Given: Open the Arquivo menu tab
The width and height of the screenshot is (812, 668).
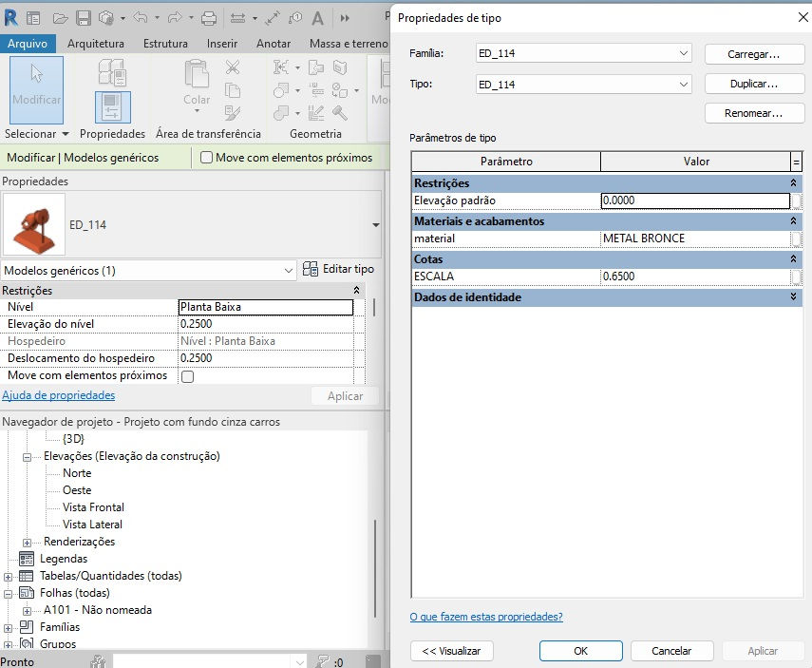Looking at the screenshot, I should point(28,44).
